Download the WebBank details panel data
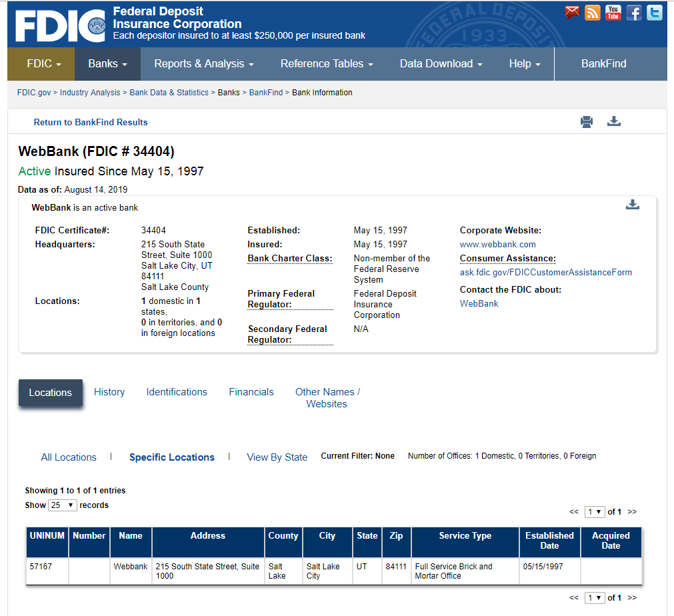This screenshot has height=616, width=674. click(x=632, y=205)
